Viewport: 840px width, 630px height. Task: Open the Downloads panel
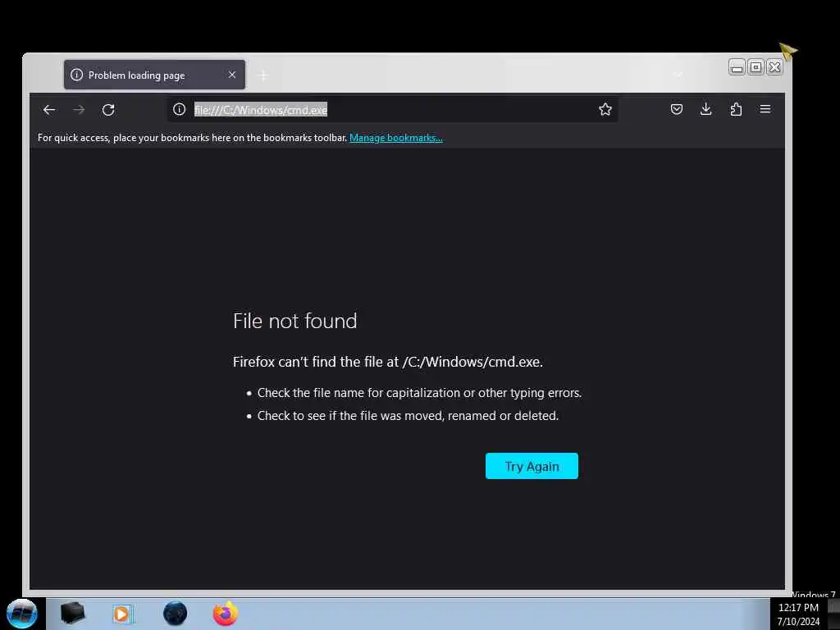coord(706,109)
